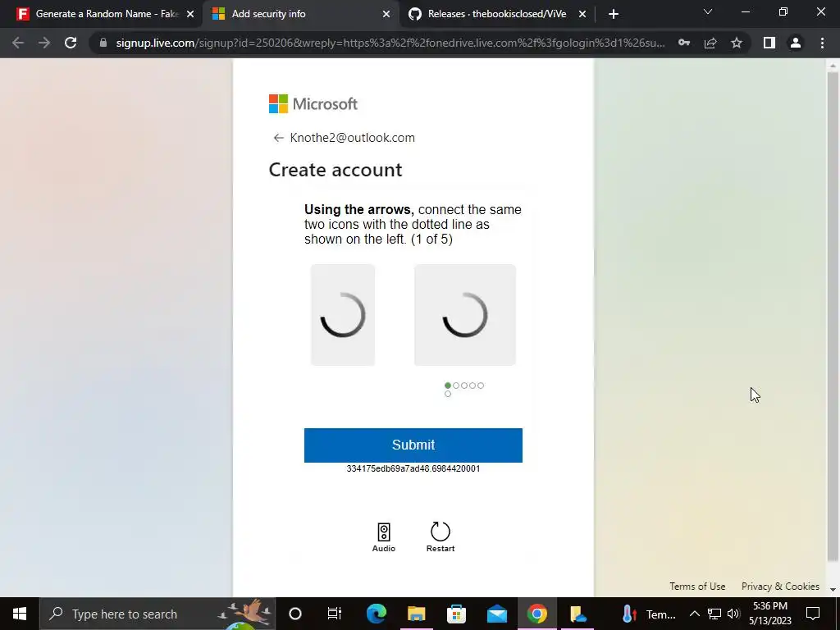This screenshot has height=630, width=840.
Task: Close the GitHub Releases tab
Action: pos(582,14)
